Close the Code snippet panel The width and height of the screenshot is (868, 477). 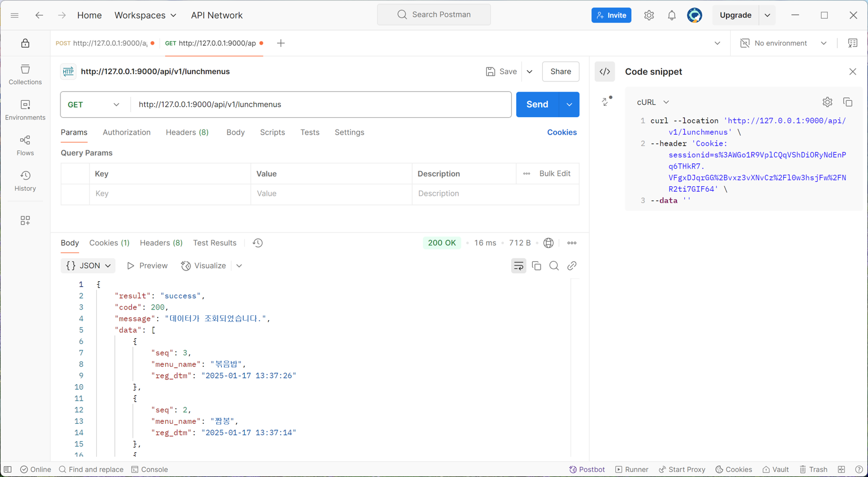click(x=853, y=72)
